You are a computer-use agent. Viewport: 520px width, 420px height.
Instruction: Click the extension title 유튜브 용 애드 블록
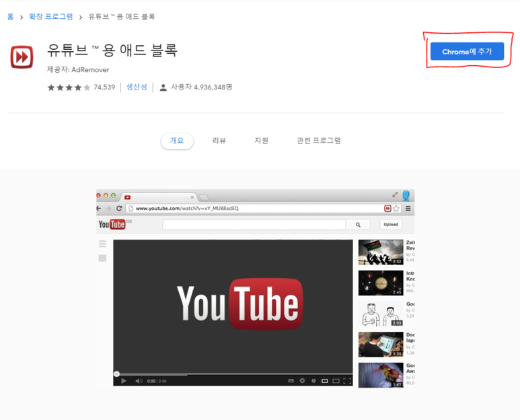[112, 50]
